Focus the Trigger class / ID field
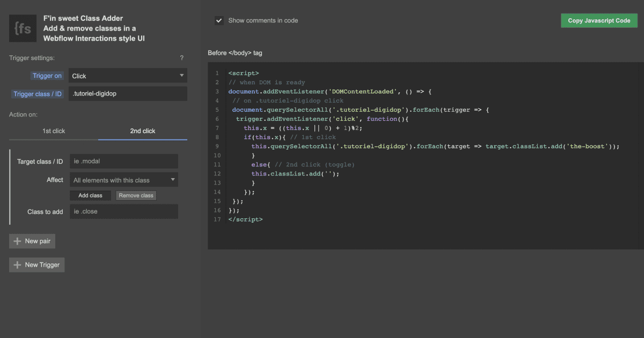This screenshot has height=338, width=644. pos(128,93)
